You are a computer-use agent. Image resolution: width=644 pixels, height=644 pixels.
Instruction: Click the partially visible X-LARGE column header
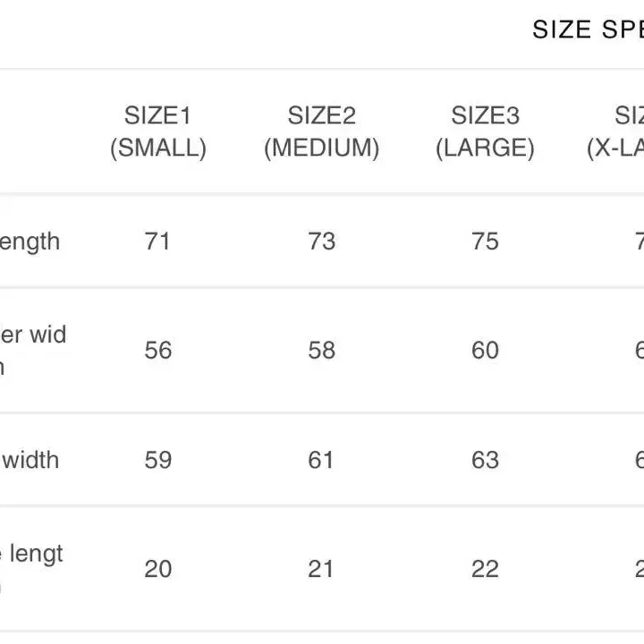(x=617, y=131)
